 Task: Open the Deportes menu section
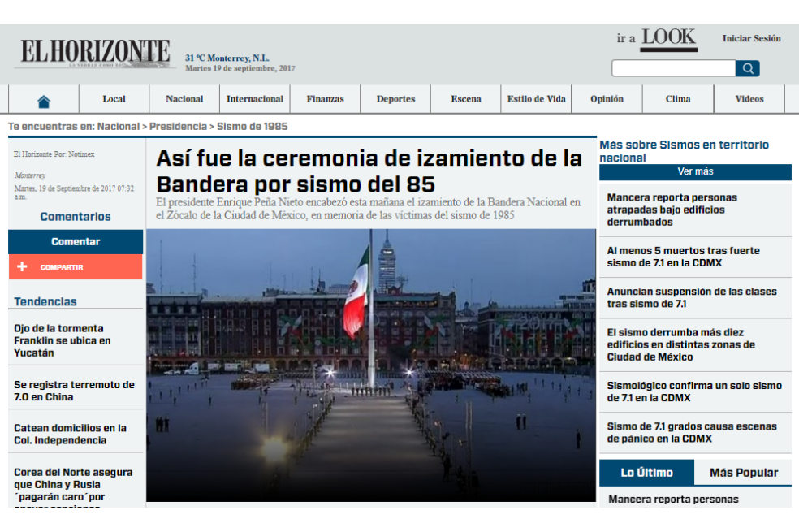point(396,99)
